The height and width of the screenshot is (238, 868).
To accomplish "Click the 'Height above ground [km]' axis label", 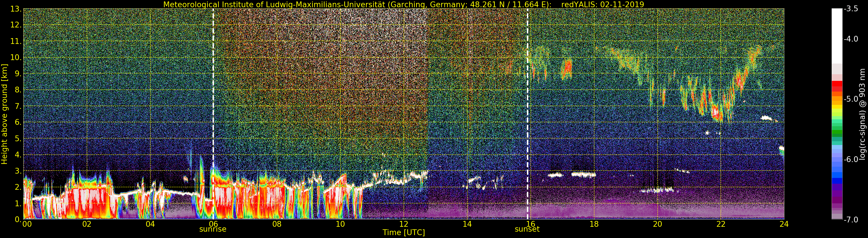I will click(4, 114).
